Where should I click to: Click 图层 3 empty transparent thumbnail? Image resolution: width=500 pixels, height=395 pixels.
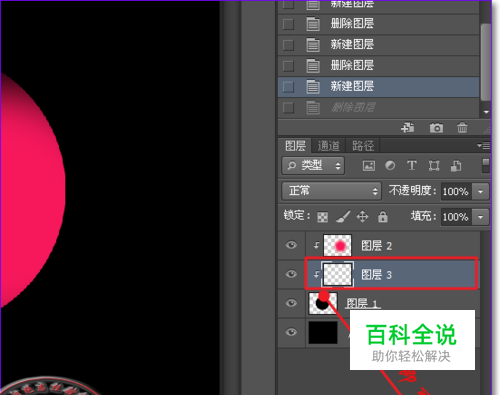point(337,274)
